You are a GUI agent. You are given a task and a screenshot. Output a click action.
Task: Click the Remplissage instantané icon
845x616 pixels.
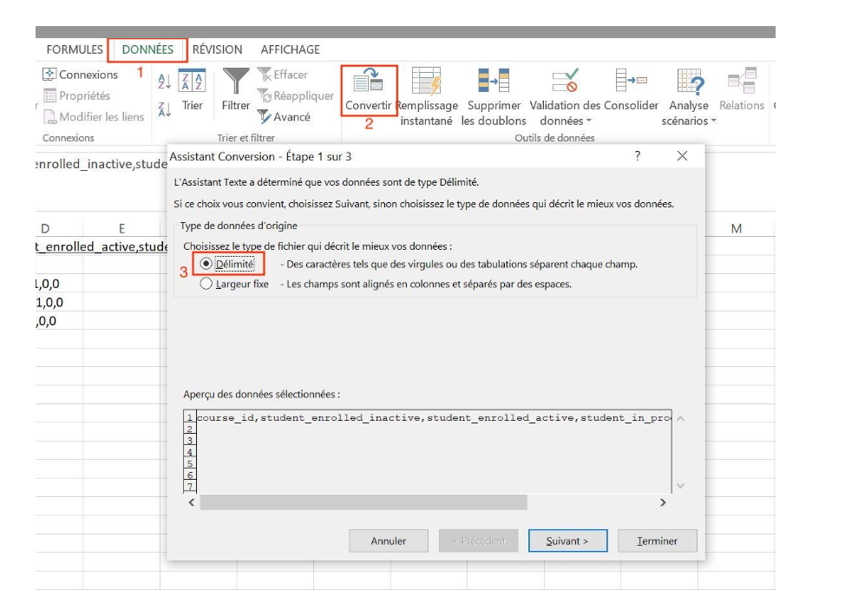pos(427,81)
